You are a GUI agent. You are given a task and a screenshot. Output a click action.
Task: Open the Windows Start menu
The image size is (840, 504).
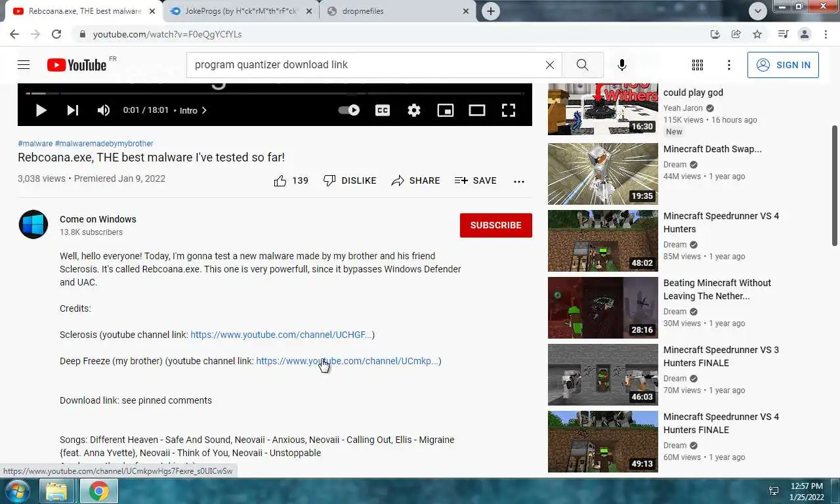tap(16, 491)
